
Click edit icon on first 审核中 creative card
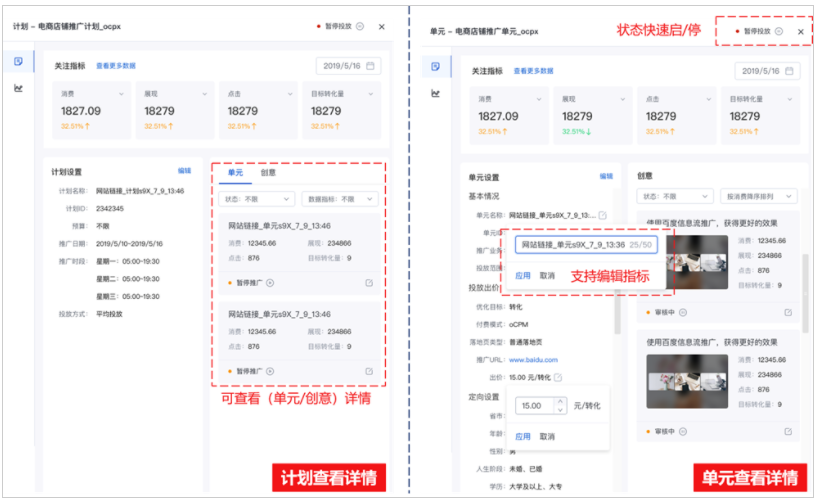788,313
